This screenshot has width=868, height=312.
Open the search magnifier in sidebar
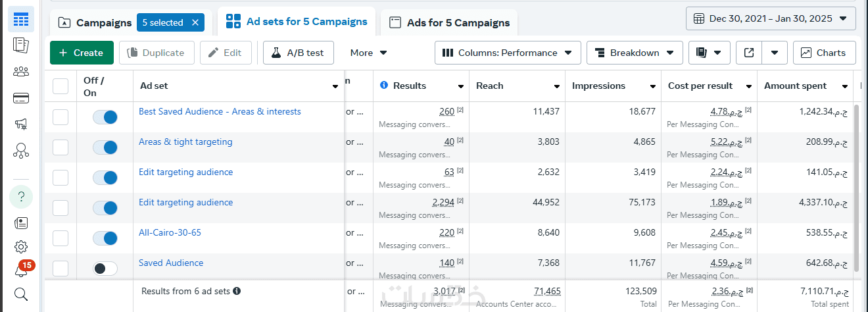(x=21, y=294)
